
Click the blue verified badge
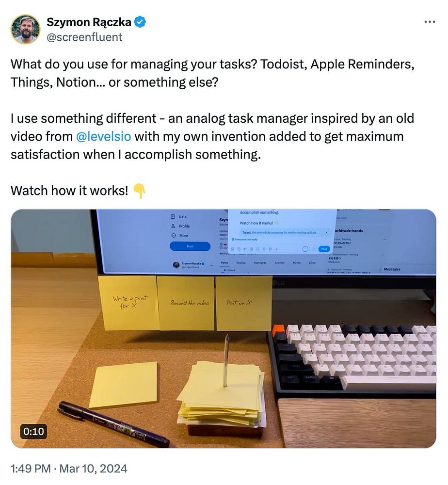coord(141,22)
